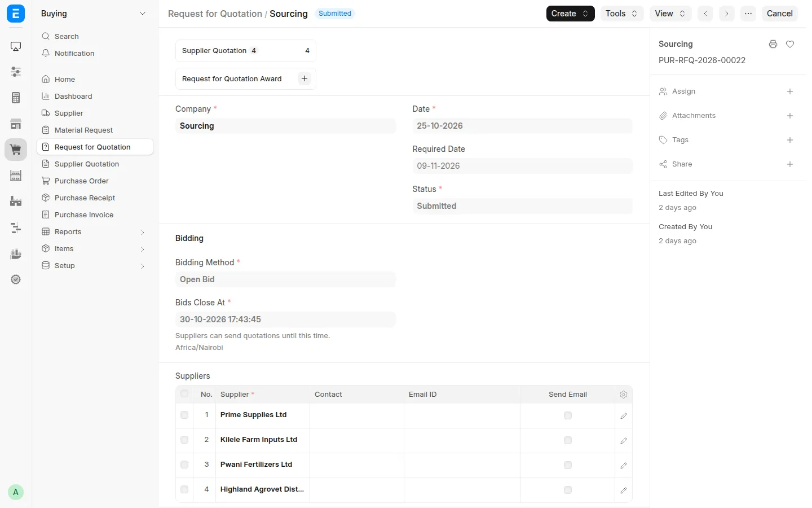Go to next document arrow
The image size is (812, 508).
727,14
